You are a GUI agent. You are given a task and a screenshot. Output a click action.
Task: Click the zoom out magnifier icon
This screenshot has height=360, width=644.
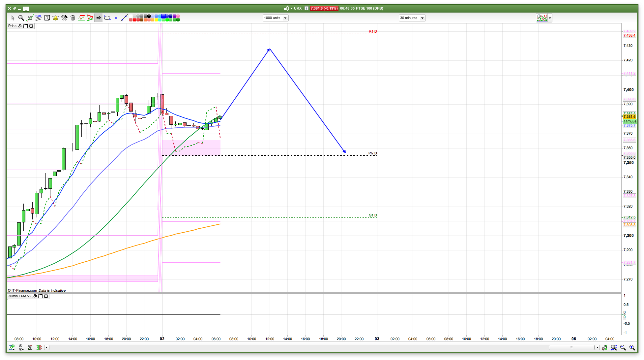click(623, 347)
